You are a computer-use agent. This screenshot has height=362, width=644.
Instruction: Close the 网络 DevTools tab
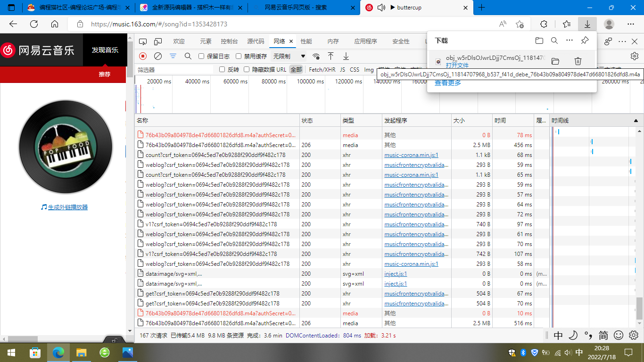(291, 41)
